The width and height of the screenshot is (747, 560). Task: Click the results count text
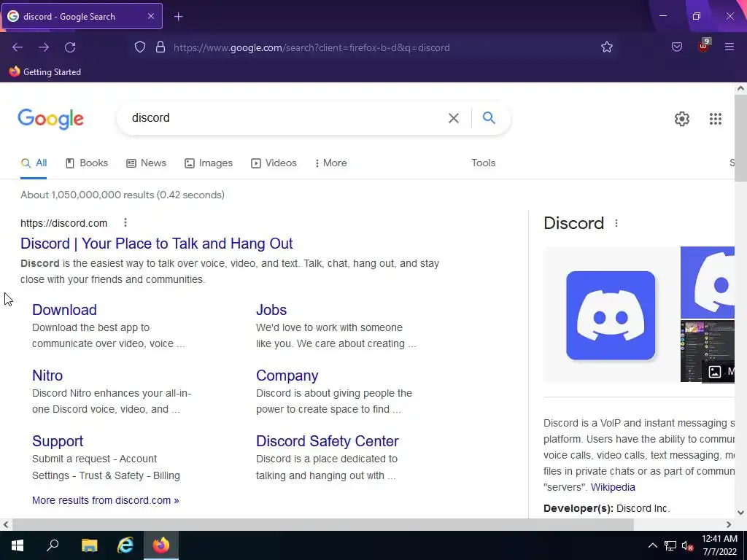click(123, 195)
